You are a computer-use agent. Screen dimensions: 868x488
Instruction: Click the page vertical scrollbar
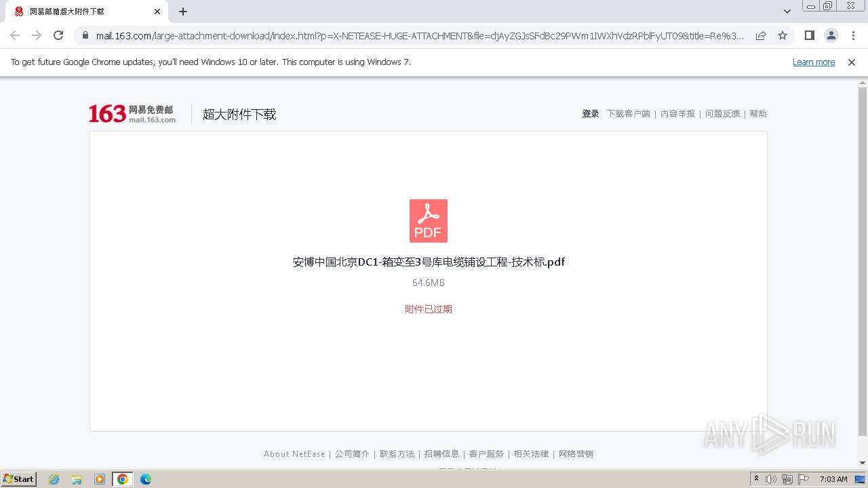pos(863,261)
